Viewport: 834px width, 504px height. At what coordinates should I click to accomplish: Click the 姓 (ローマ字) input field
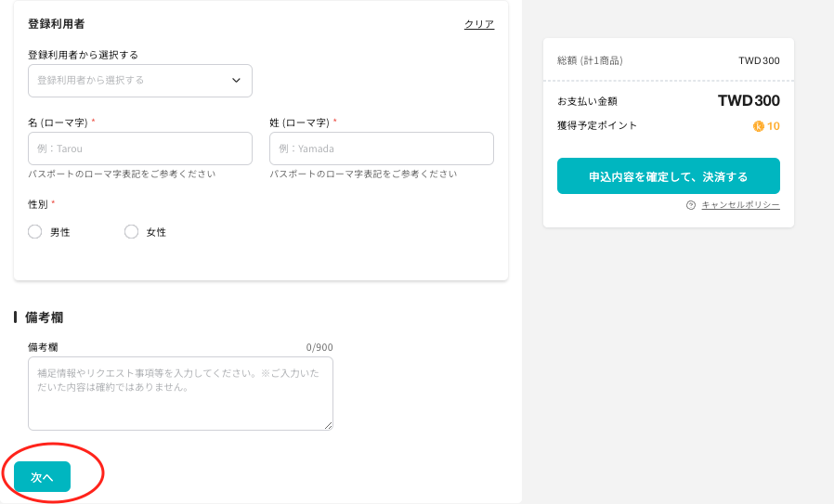pos(381,149)
